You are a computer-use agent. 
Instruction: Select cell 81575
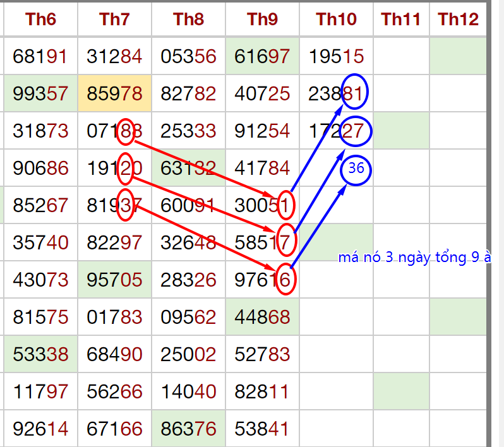point(40,317)
